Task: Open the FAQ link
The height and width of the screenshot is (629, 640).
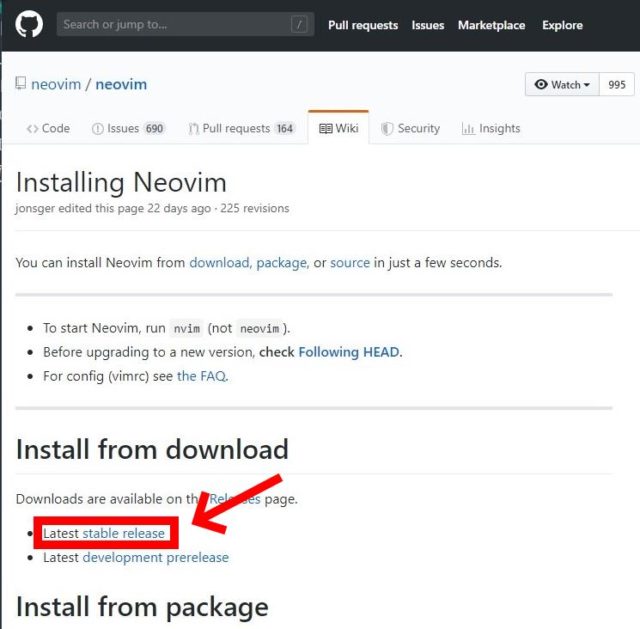Action: [202, 376]
